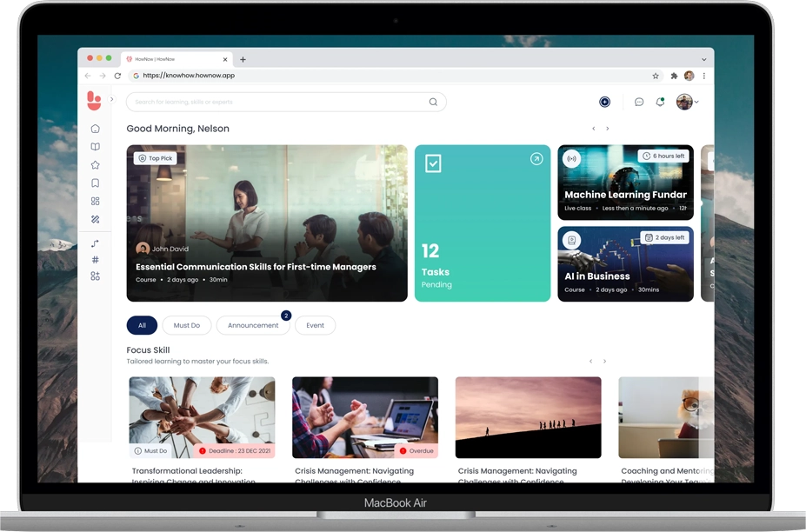Viewport: 806px width, 532px height.
Task: Click the Must Do tag on card
Action: click(150, 451)
